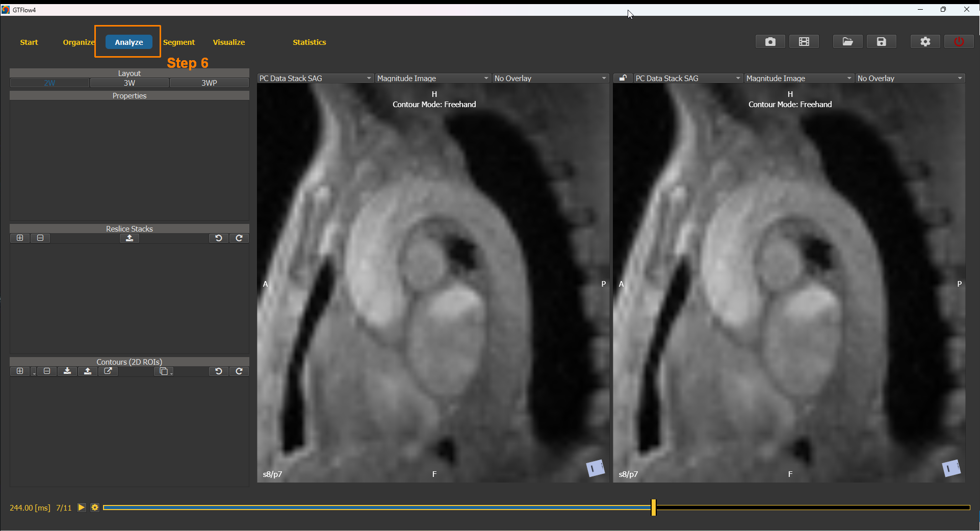Play the time series animation
This screenshot has height=531, width=980.
(x=82, y=508)
